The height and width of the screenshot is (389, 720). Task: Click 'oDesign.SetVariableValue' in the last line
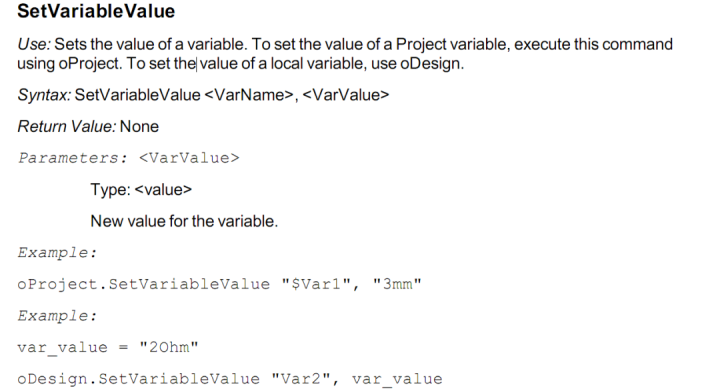139,379
